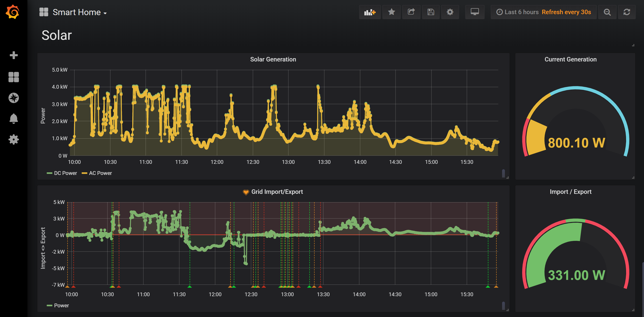The image size is (644, 317).
Task: Click the dashboard grid icon beside Smart Home
Action: pyautogui.click(x=44, y=12)
